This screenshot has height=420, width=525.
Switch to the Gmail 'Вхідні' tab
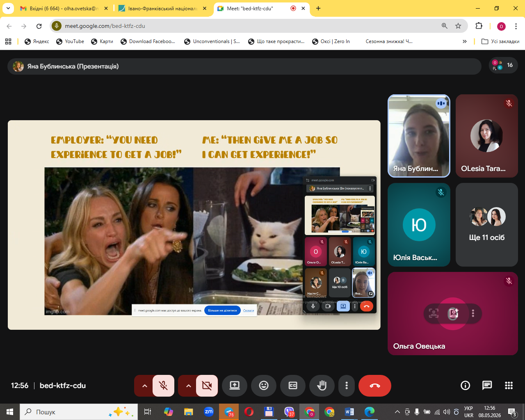(x=64, y=8)
